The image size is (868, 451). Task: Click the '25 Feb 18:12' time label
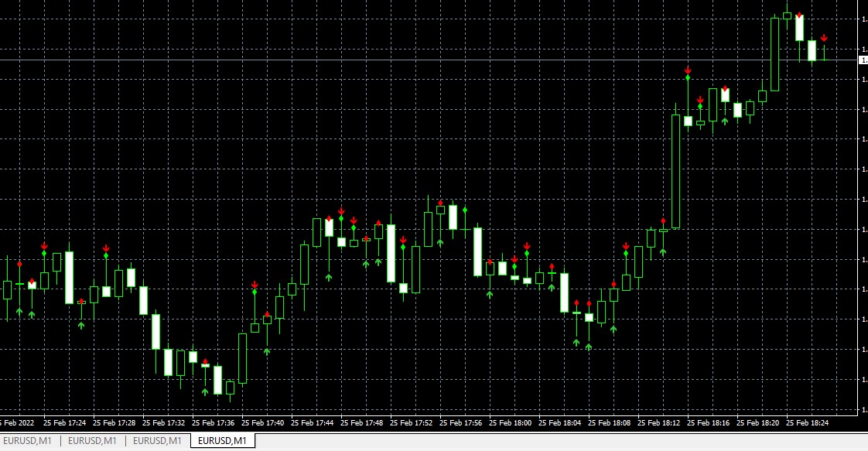coord(659,423)
